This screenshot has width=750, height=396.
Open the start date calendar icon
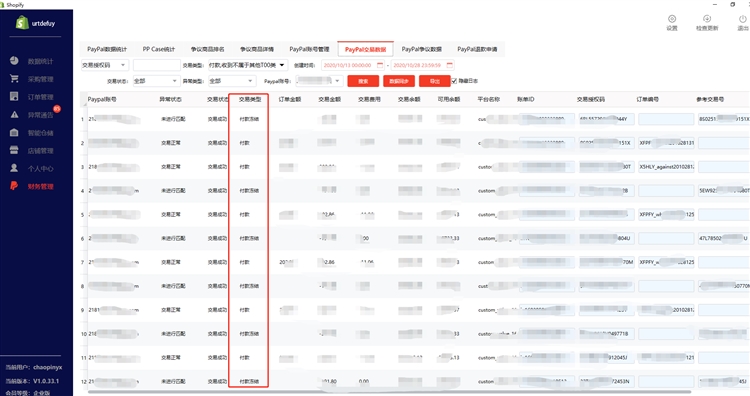(380, 65)
